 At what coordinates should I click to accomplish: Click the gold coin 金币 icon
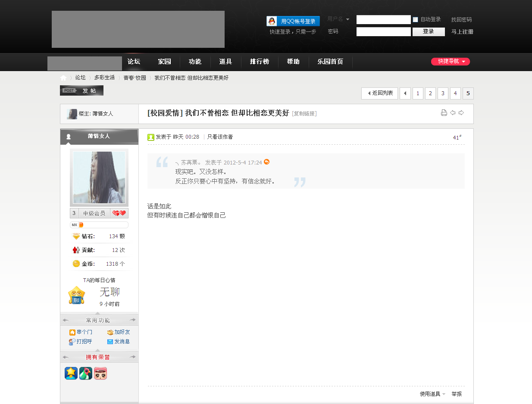76,264
